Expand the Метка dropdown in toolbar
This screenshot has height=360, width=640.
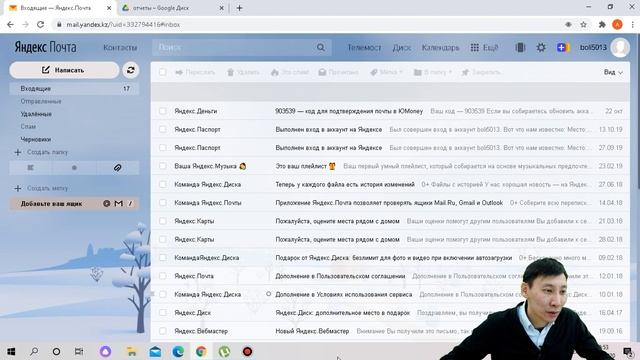[386, 72]
